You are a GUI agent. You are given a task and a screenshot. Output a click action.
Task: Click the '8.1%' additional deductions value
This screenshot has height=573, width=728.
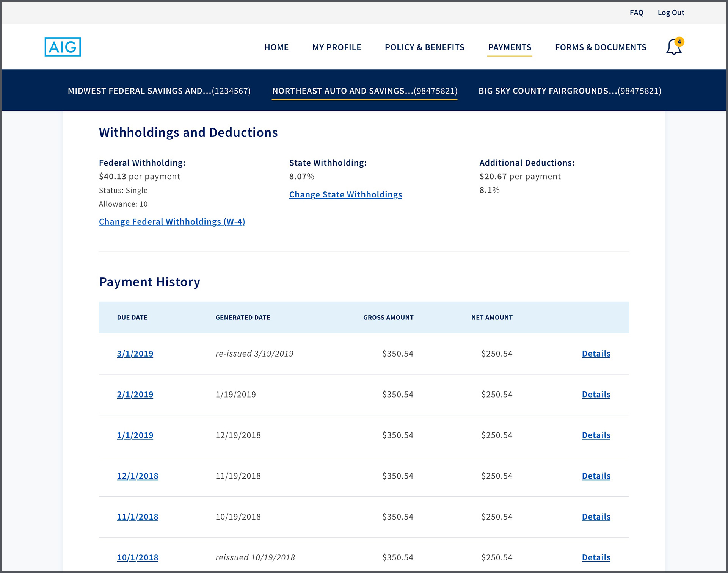[x=490, y=190]
